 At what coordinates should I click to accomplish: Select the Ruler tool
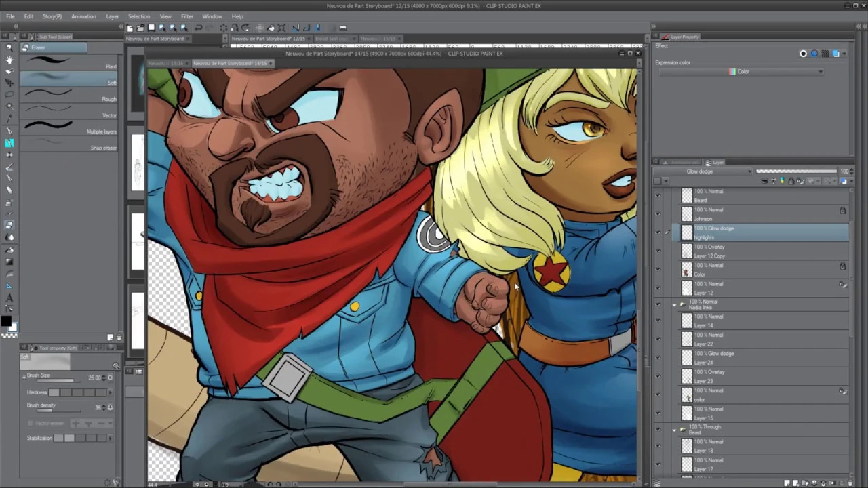coord(9,285)
